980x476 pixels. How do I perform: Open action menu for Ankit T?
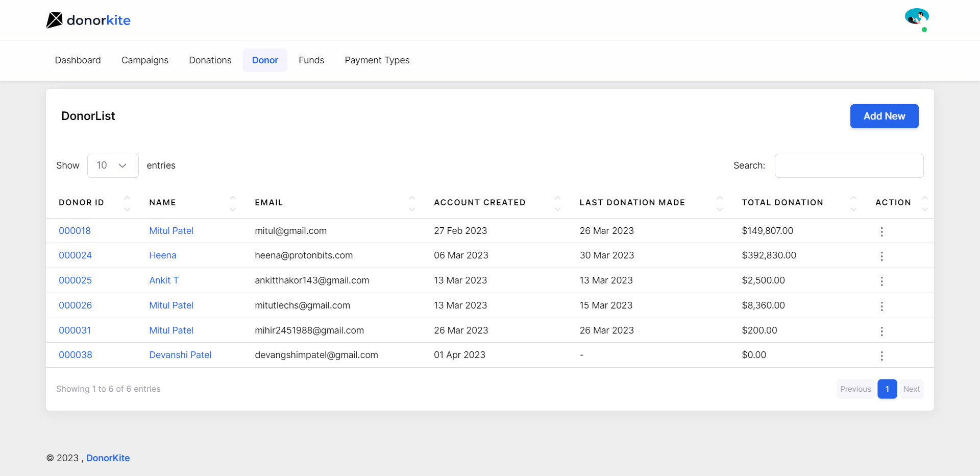click(881, 281)
